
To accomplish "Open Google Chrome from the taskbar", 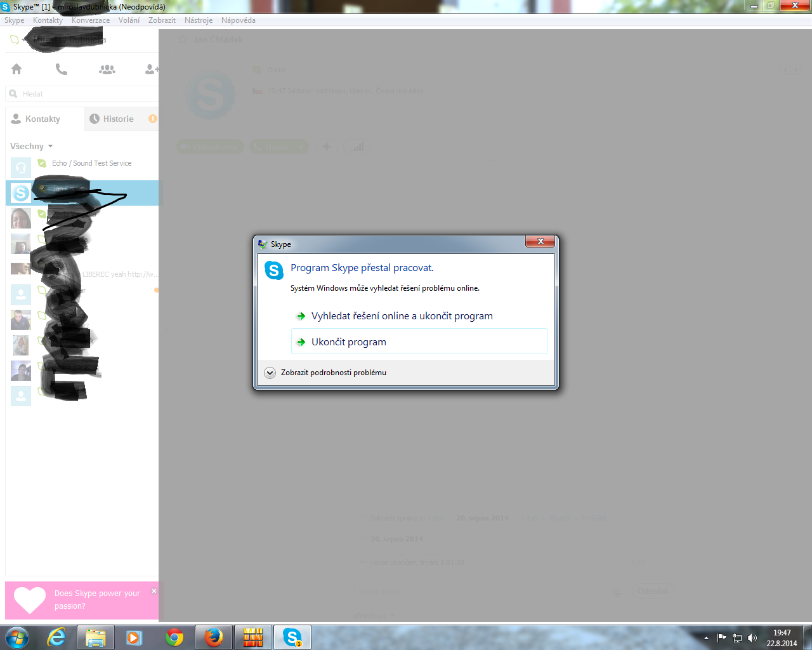I will click(174, 637).
